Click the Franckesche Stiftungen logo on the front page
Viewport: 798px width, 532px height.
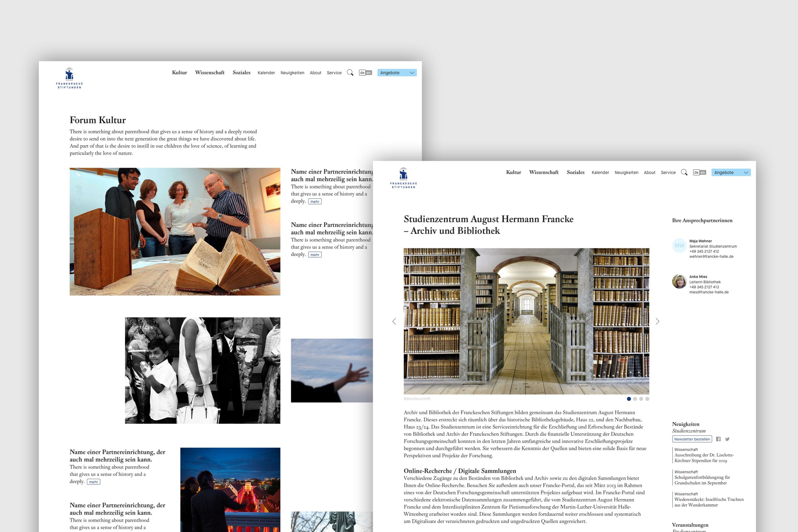403,178
